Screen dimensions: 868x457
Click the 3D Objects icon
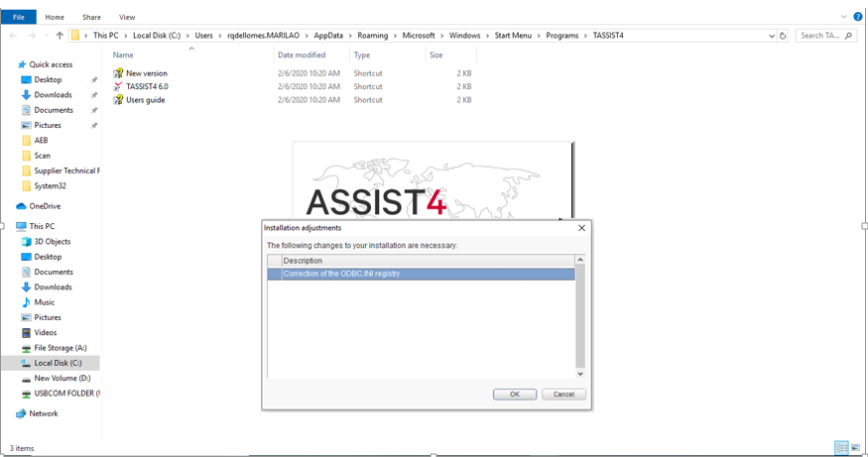(26, 242)
